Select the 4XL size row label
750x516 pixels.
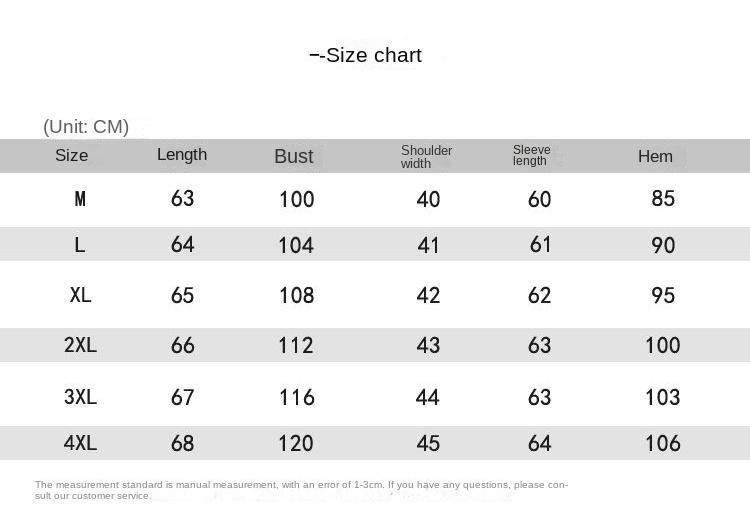click(80, 443)
